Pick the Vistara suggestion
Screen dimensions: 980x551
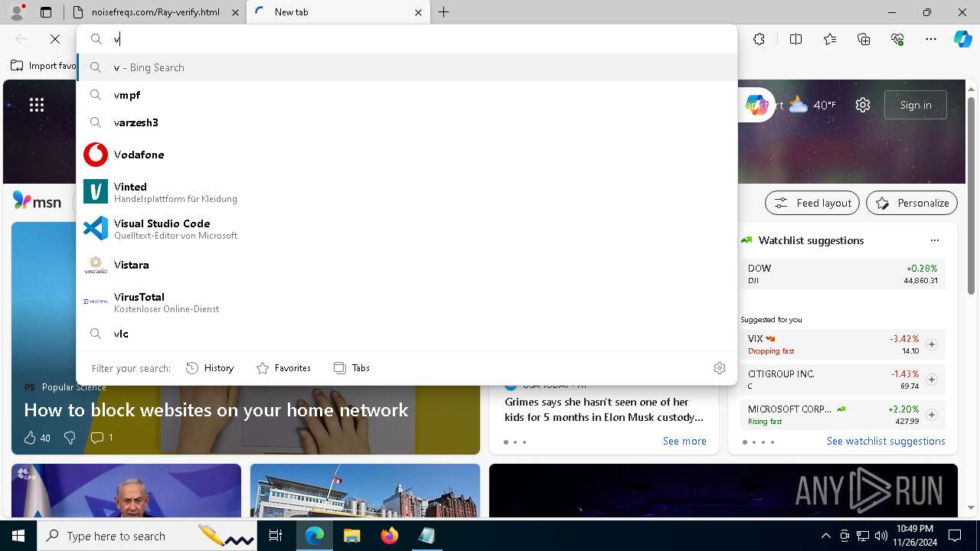(x=407, y=265)
